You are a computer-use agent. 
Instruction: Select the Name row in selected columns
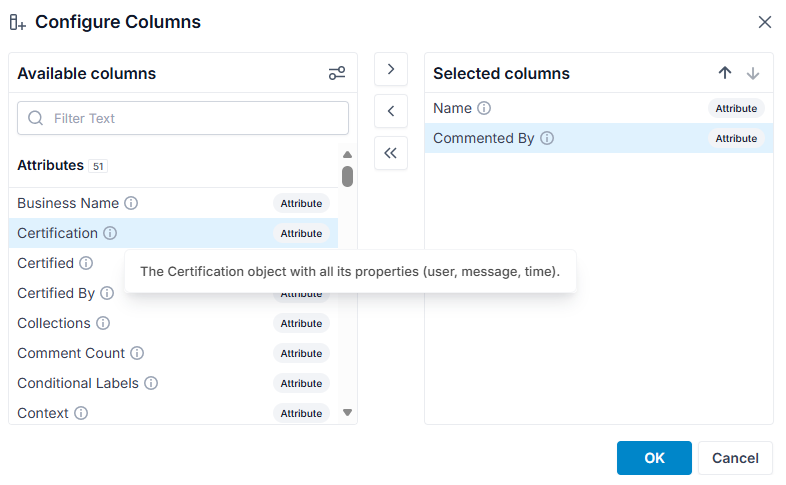[599, 108]
